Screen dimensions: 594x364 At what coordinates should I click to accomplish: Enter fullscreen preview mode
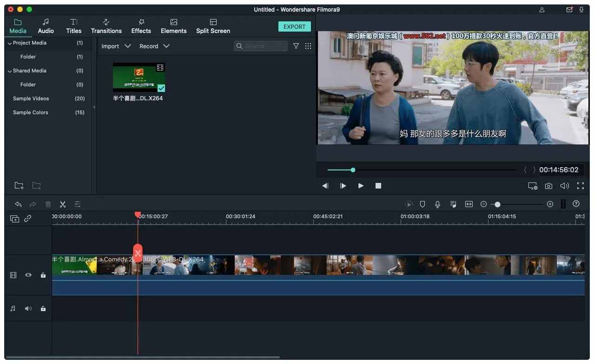580,186
